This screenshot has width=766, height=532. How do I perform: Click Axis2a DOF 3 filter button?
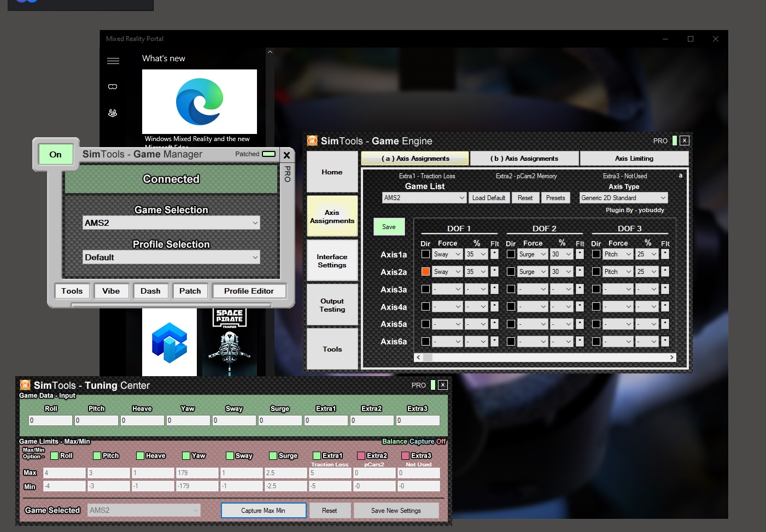coord(665,272)
